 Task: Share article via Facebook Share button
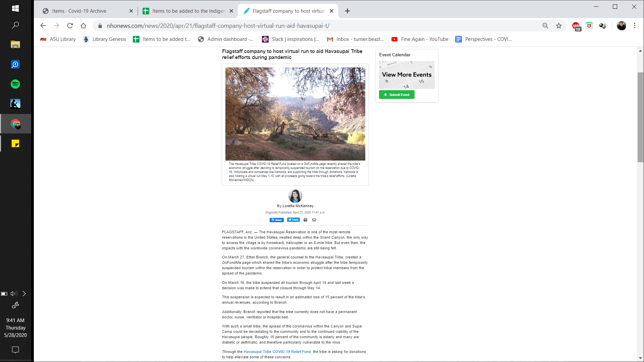(x=276, y=220)
